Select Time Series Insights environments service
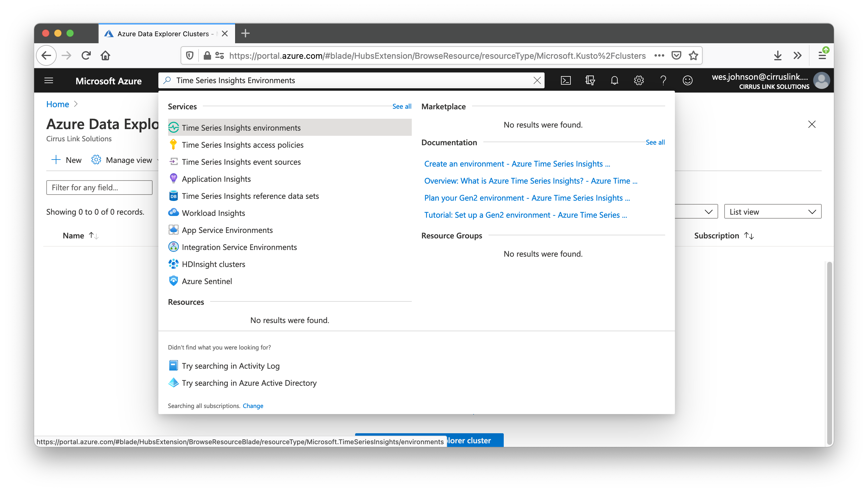This screenshot has width=868, height=492. click(x=241, y=128)
